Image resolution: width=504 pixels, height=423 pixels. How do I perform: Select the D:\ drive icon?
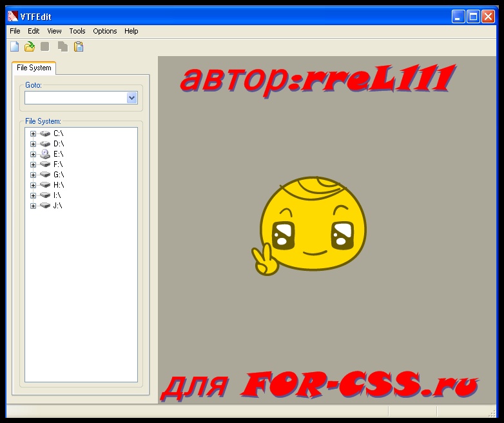[x=45, y=144]
